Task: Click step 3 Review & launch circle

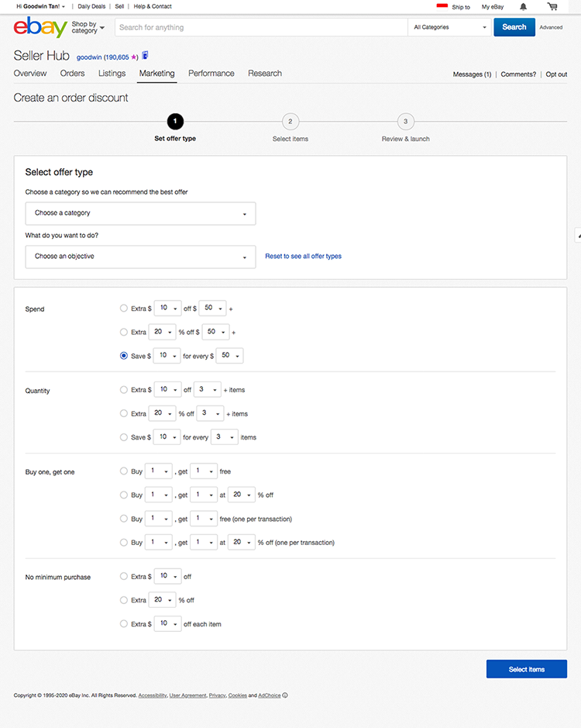Action: [x=406, y=122]
